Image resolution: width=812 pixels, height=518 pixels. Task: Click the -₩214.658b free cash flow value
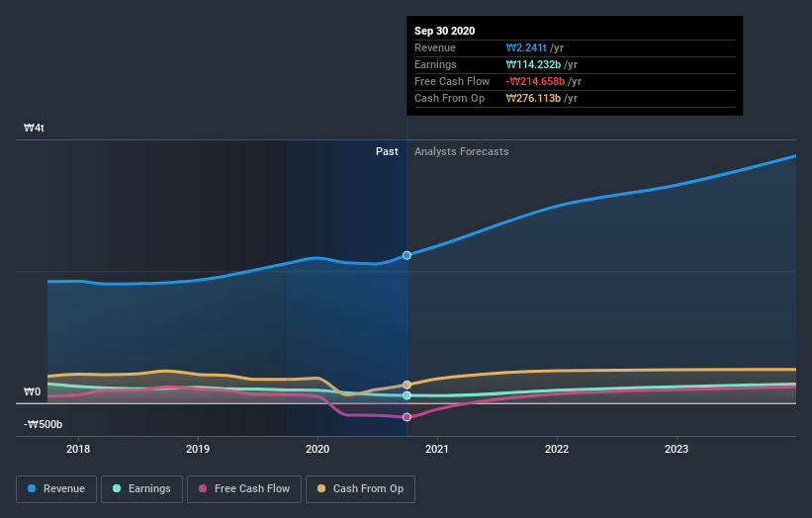(x=535, y=81)
